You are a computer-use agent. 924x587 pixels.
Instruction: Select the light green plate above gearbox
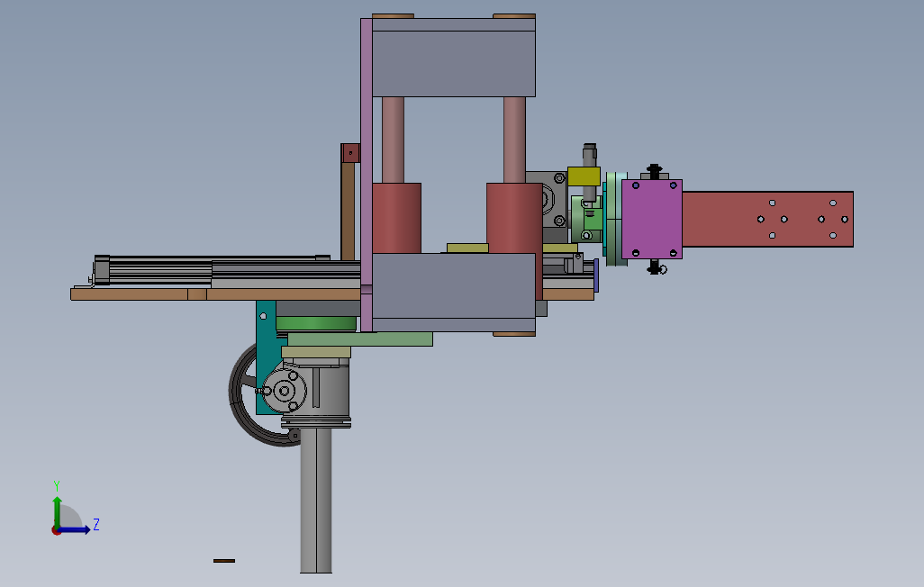360,339
